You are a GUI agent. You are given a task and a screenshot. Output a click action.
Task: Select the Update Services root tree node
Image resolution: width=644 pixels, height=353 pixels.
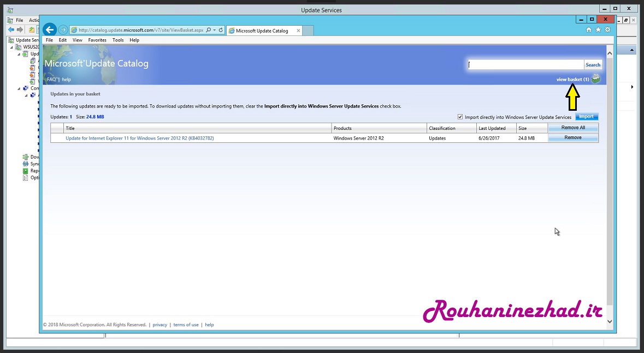24,40
